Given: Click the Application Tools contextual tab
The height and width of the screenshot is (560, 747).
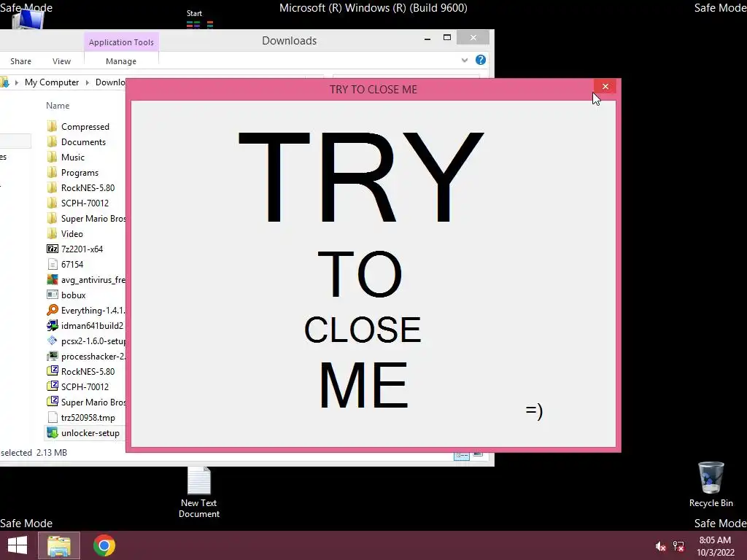Looking at the screenshot, I should tap(122, 42).
